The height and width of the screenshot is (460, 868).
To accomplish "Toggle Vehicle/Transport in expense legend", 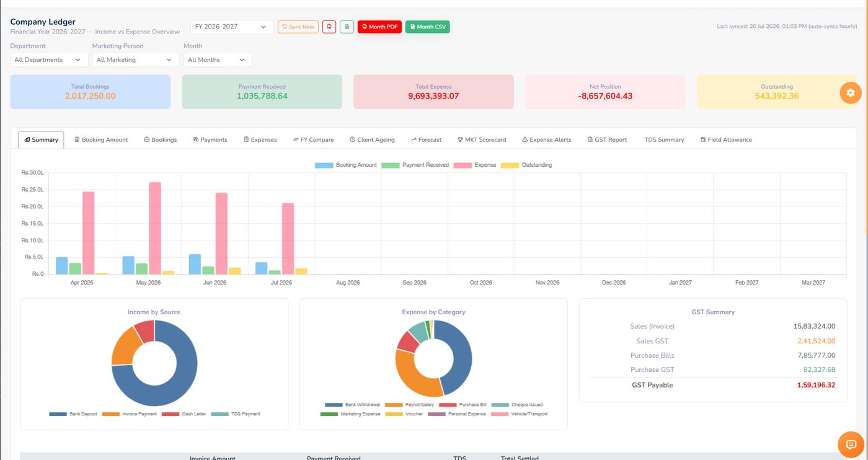I will [x=519, y=414].
